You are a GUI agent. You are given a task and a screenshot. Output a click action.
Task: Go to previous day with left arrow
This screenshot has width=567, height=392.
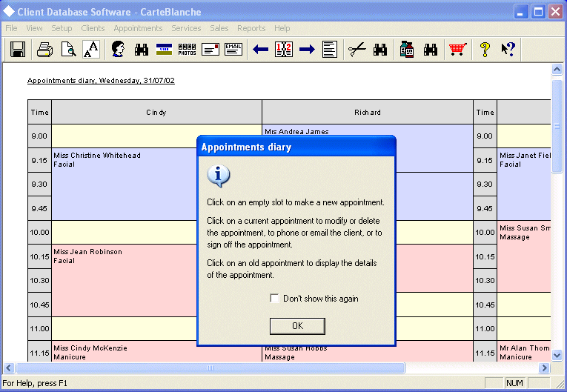[x=260, y=50]
